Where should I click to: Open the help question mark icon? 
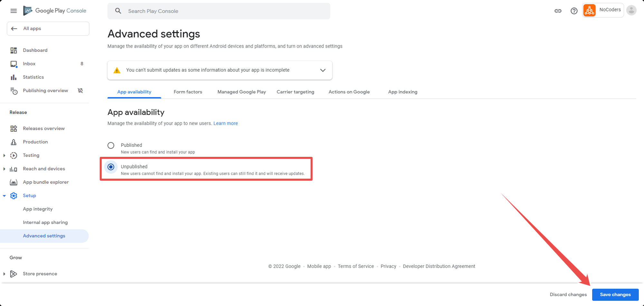tap(574, 11)
